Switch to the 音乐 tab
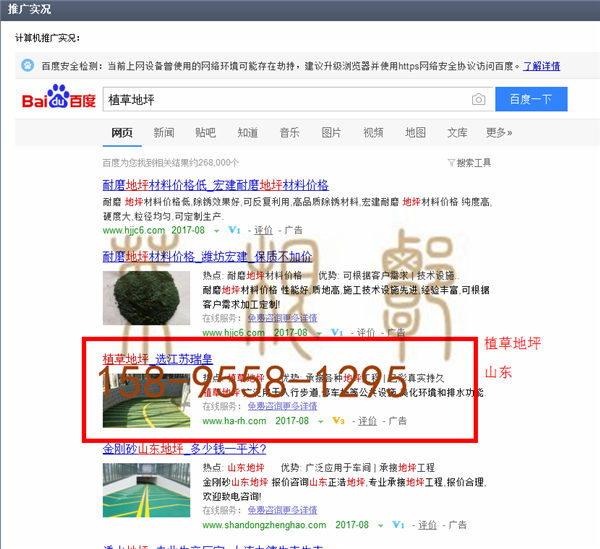The height and width of the screenshot is (549, 600). 289,133
